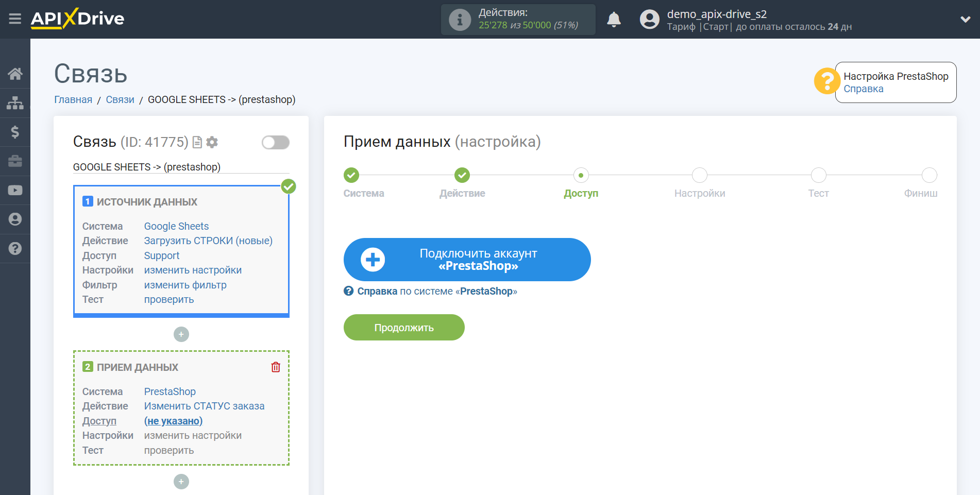980x495 pixels.
Task: Open the Справка link for PrestaShop setup
Action: point(863,89)
